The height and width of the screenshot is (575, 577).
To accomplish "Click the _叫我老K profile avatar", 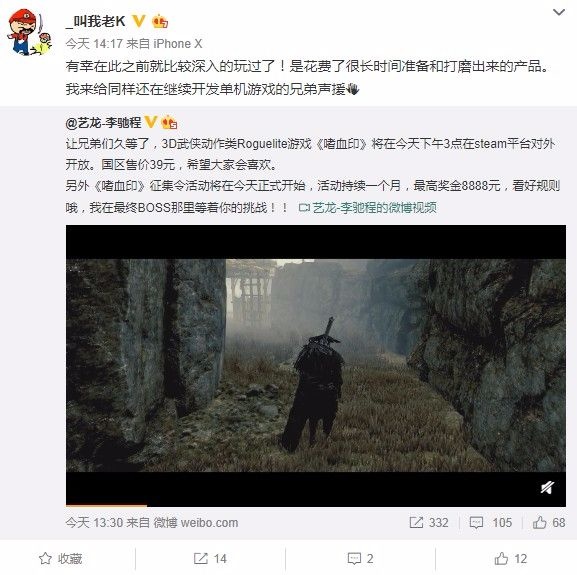I will click(29, 32).
